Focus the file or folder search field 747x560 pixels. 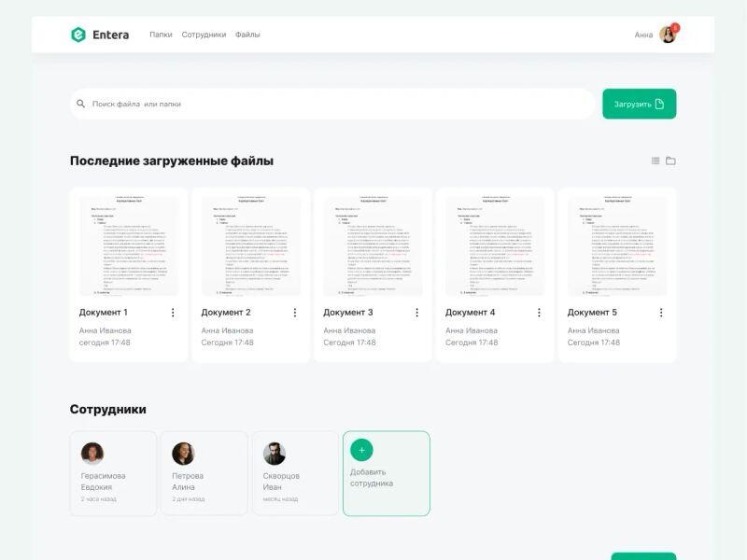(x=336, y=104)
